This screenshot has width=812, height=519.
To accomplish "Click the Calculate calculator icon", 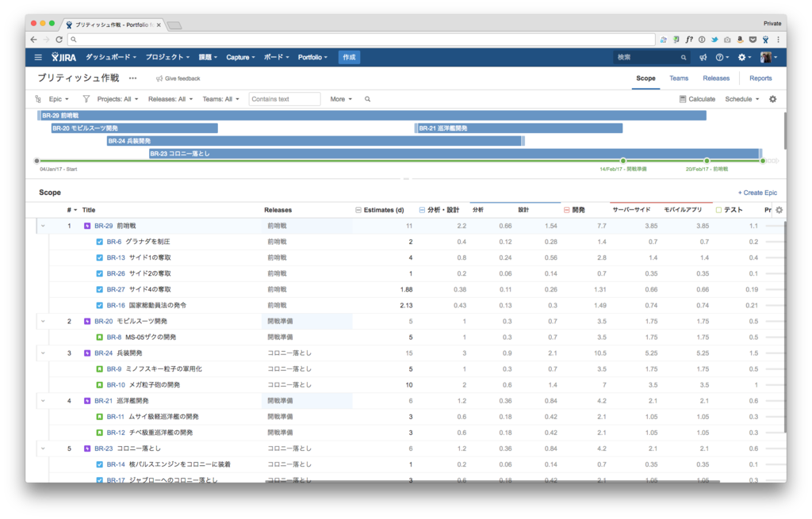I will coord(683,99).
